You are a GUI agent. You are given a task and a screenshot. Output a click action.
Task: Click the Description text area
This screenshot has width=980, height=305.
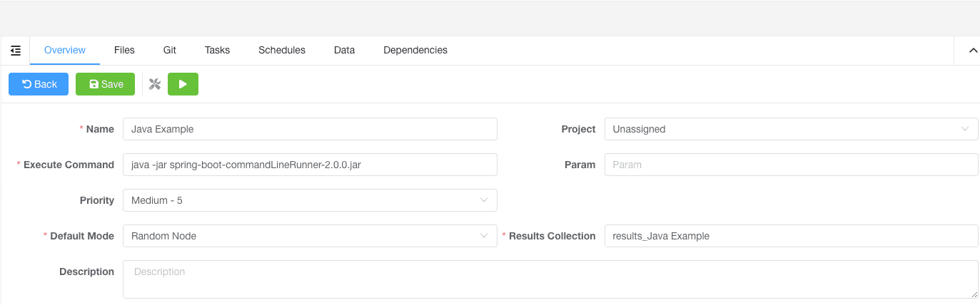coord(550,279)
